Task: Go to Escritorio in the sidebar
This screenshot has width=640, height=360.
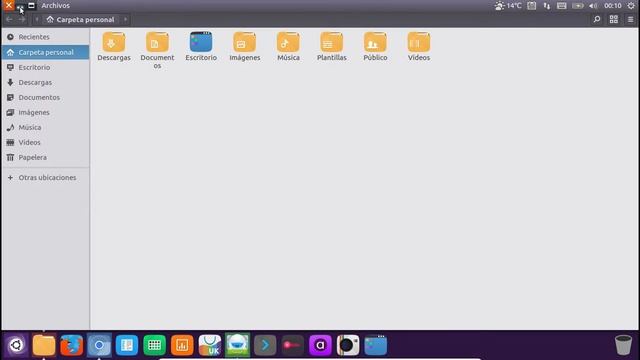Action: 45,67
